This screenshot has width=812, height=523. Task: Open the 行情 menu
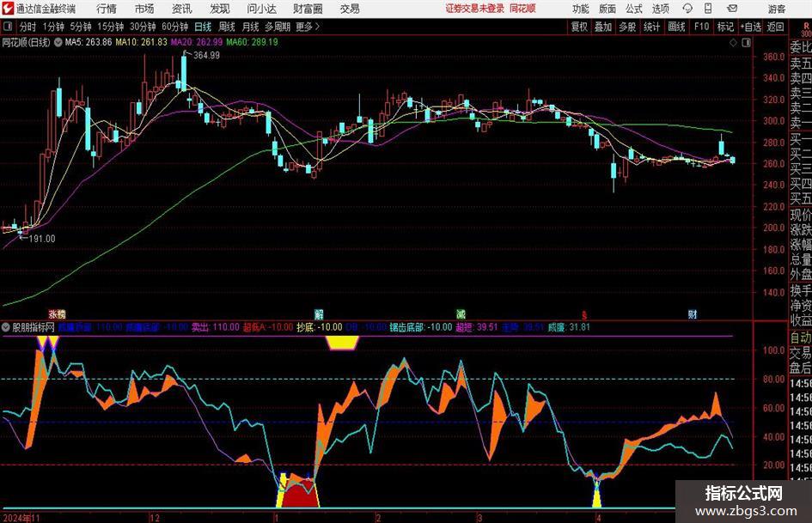(x=107, y=9)
